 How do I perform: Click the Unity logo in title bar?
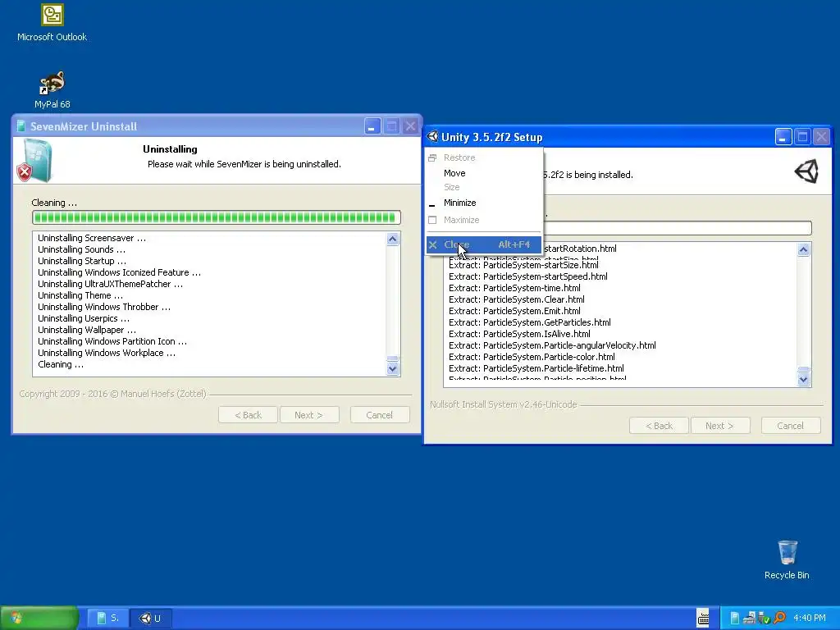pos(432,137)
